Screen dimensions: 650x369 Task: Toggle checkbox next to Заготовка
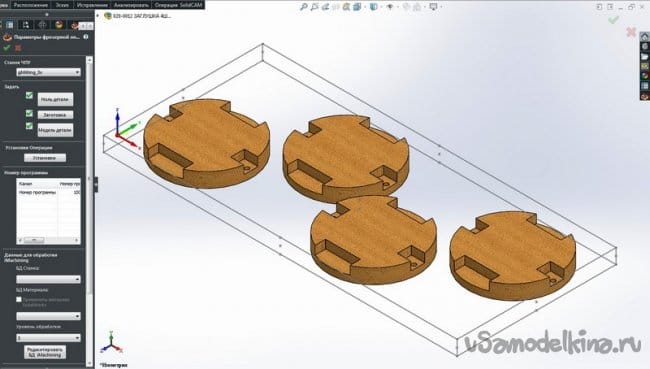tap(29, 113)
